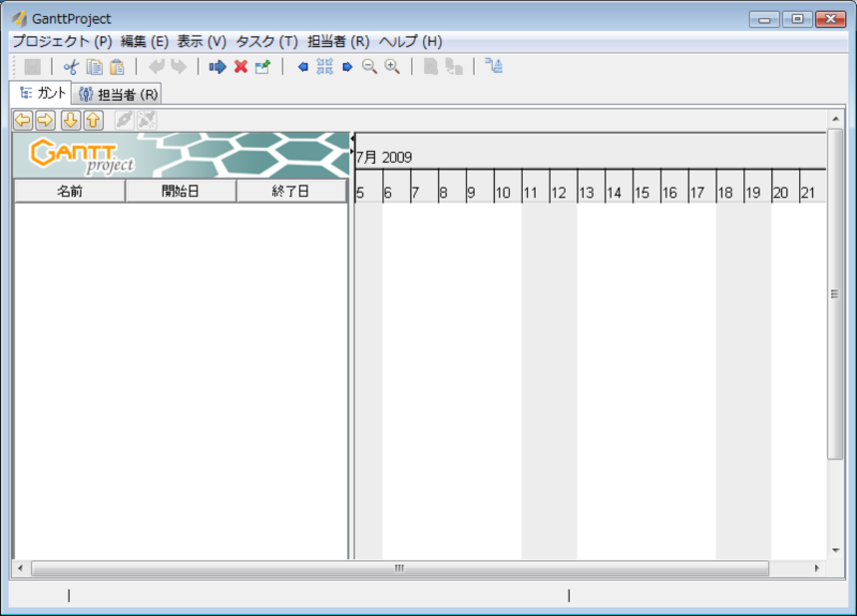The height and width of the screenshot is (616, 857).
Task: Click the paste clipboard icon
Action: click(117, 67)
